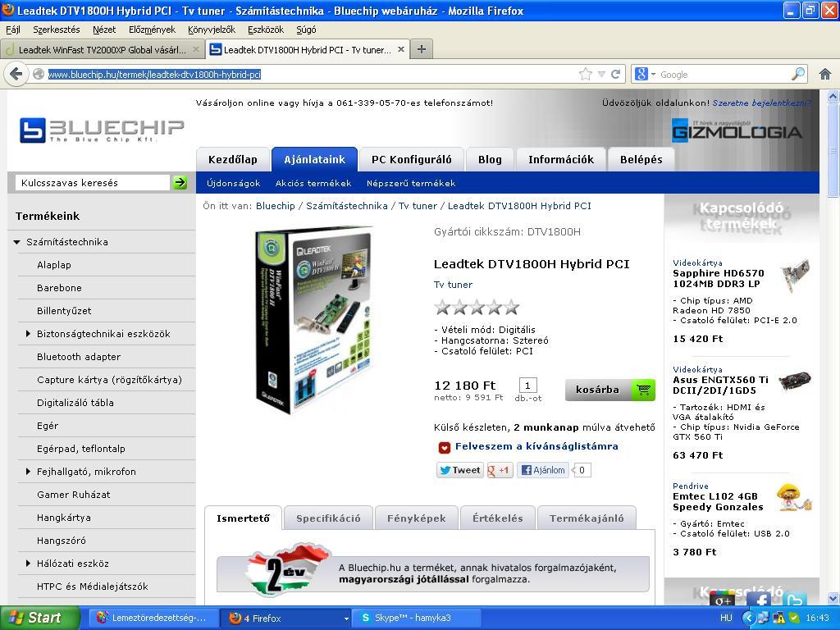The image size is (840, 630).
Task: Open the Akciós termékek link
Action: point(313,183)
